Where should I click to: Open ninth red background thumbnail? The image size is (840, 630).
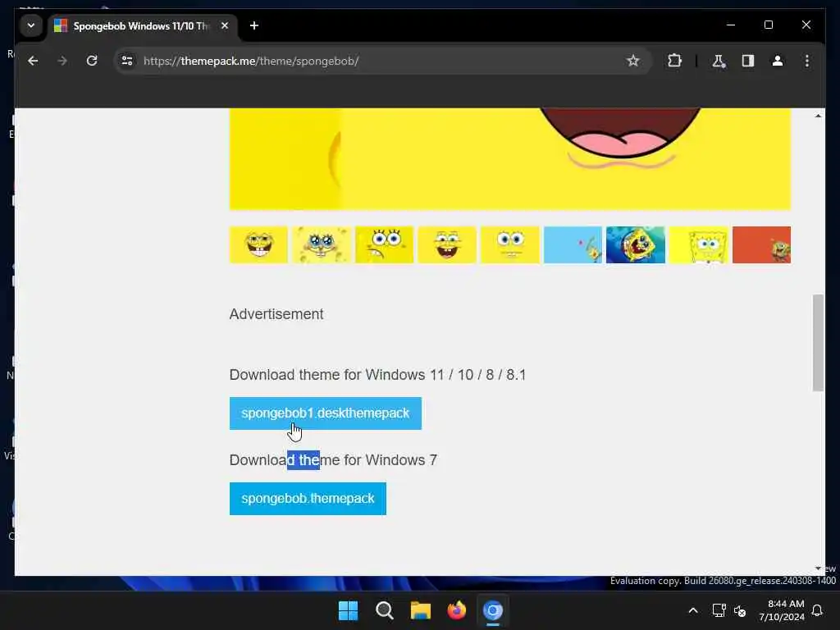click(761, 244)
